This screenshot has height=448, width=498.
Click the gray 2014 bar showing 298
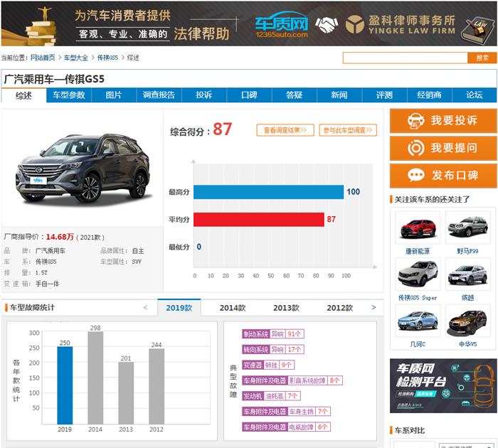click(x=95, y=378)
